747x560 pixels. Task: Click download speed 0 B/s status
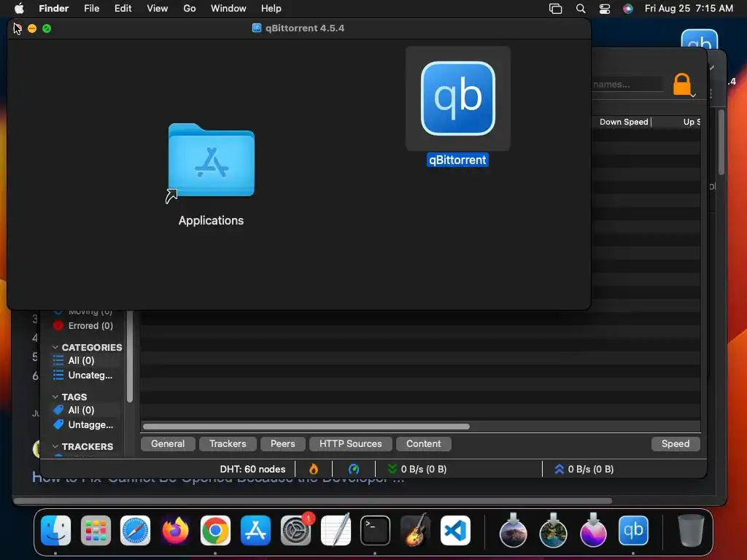(417, 469)
